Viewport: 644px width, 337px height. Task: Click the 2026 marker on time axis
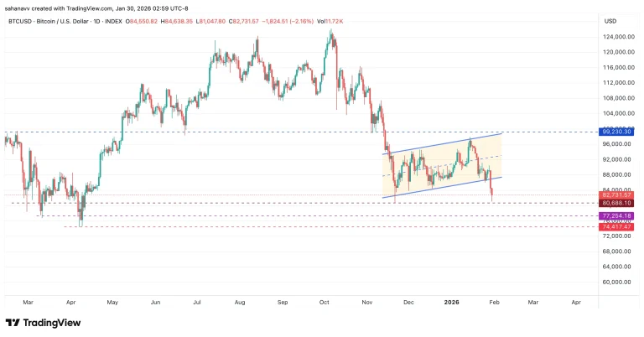click(450, 299)
